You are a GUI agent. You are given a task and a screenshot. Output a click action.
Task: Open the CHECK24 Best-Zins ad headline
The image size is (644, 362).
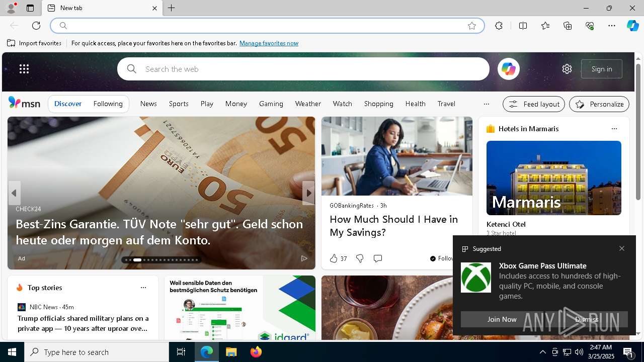(x=159, y=232)
